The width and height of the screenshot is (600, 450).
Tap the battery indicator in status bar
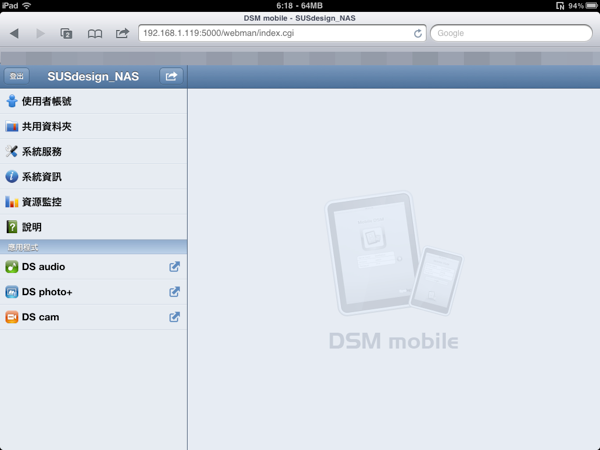(x=591, y=5)
